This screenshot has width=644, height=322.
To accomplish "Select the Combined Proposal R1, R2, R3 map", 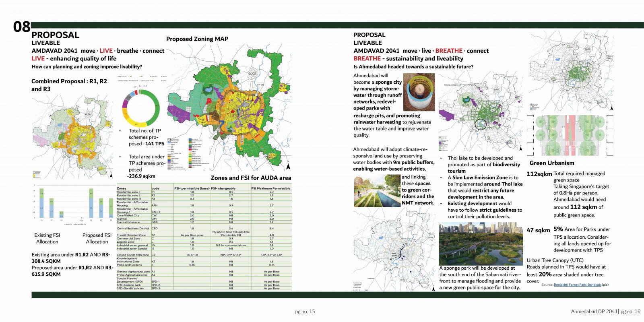I will [72, 137].
